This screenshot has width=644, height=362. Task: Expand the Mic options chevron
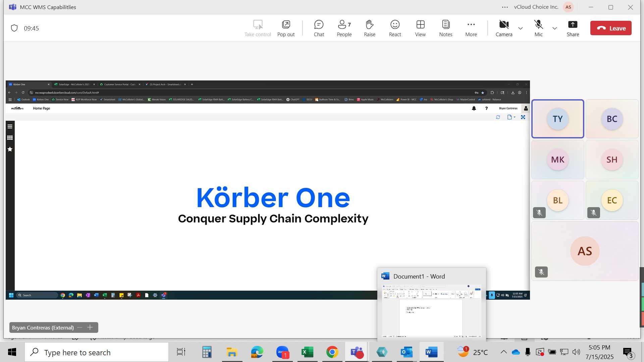(x=555, y=28)
